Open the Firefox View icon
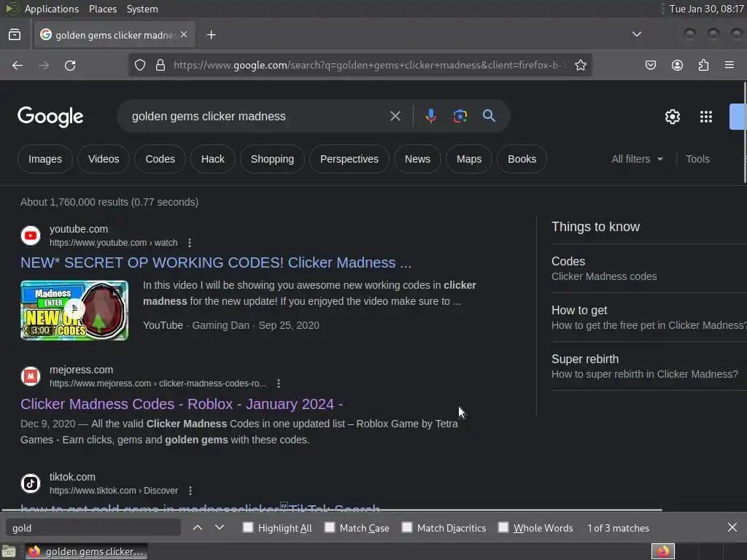Image resolution: width=747 pixels, height=560 pixels. point(15,35)
